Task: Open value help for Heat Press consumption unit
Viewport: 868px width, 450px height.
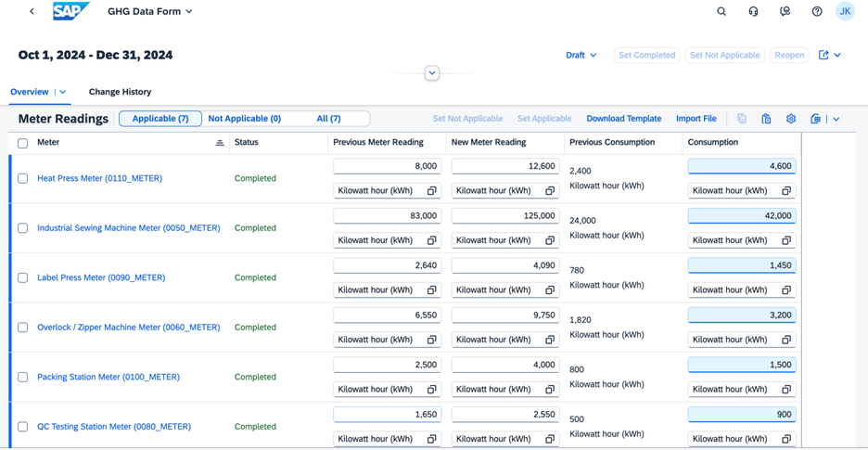Action: 786,191
